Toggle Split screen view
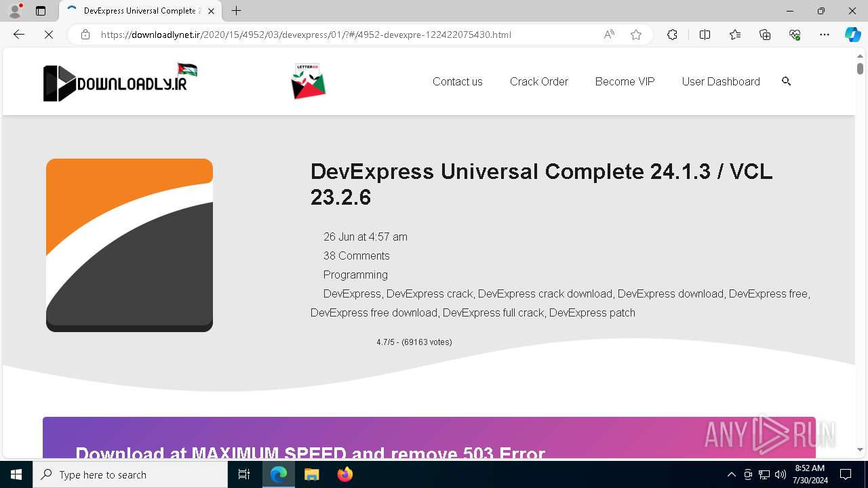Viewport: 868px width, 488px height. (705, 35)
